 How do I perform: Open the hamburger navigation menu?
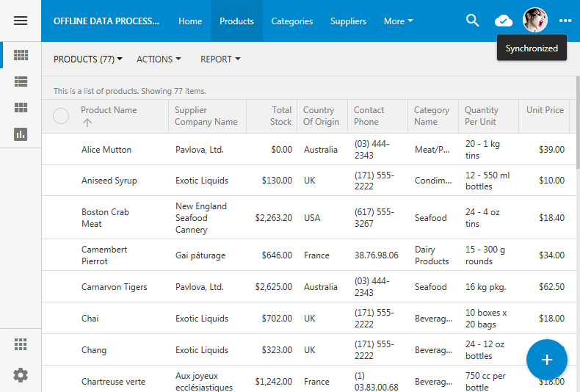(21, 21)
